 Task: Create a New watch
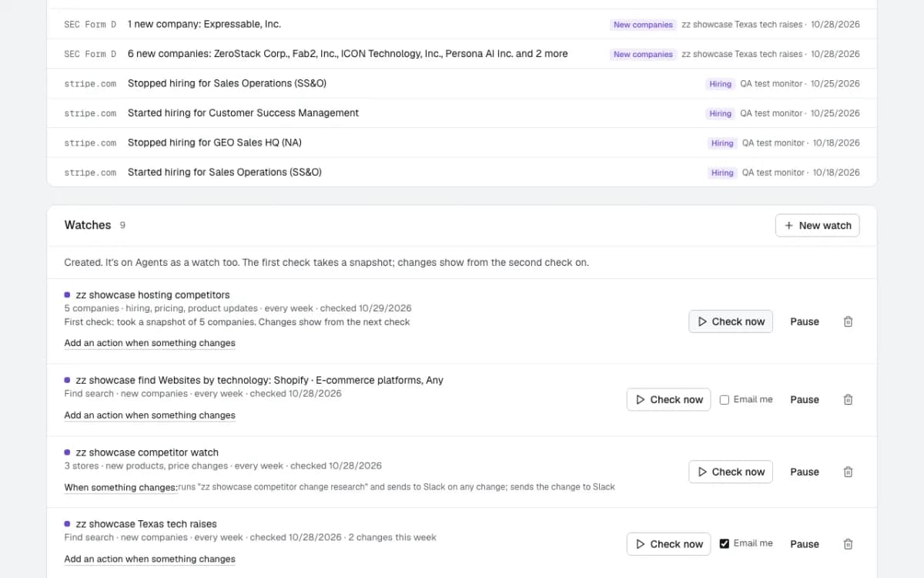[817, 225]
